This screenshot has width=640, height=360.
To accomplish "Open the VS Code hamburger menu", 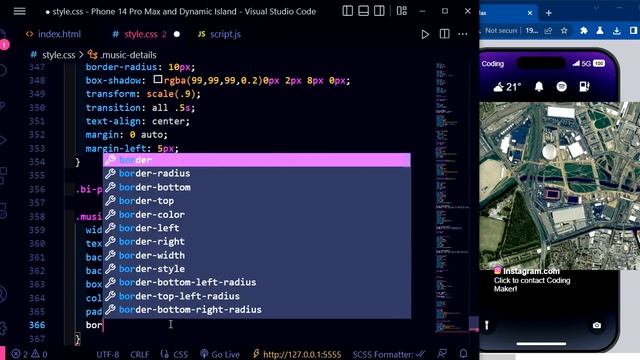I will click(x=19, y=11).
